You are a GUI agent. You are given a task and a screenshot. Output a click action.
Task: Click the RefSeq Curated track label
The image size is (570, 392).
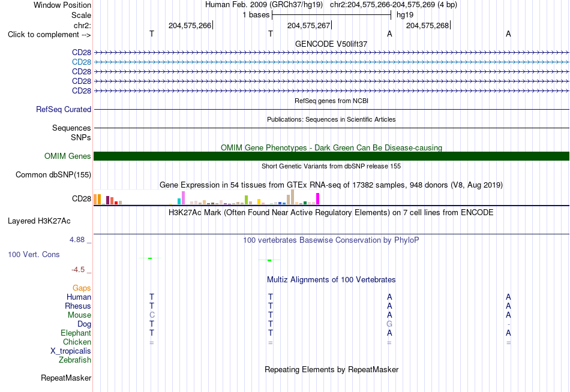click(64, 109)
